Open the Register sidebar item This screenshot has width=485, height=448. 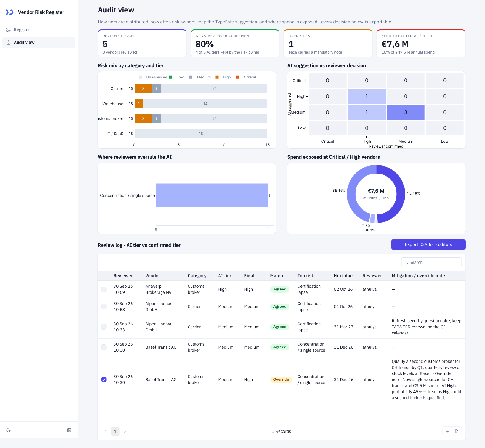39,30
